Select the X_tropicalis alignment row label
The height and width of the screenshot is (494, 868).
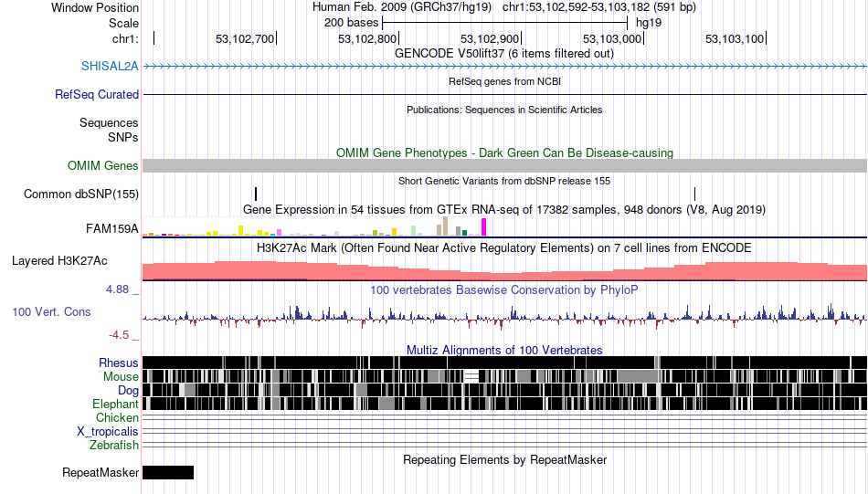pos(108,432)
